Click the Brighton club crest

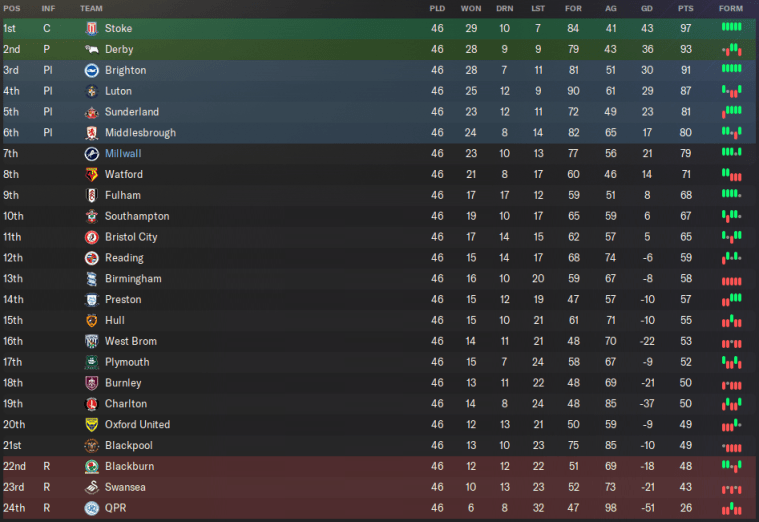coord(91,71)
